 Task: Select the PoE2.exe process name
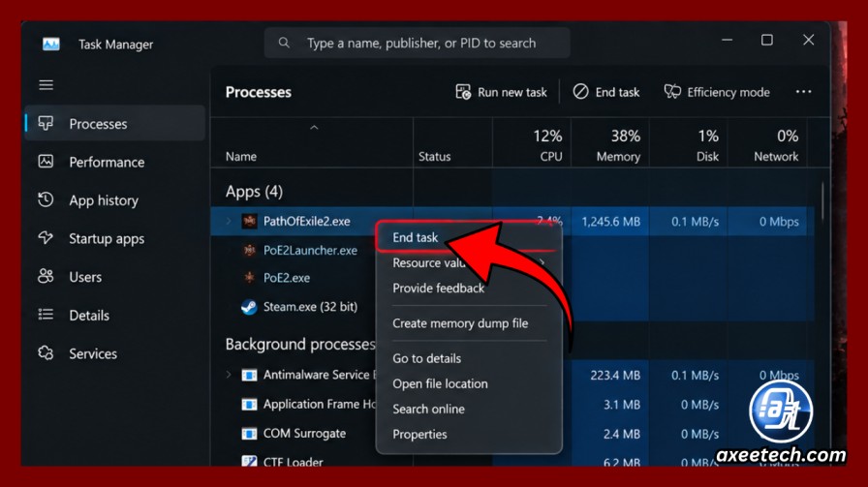[286, 278]
